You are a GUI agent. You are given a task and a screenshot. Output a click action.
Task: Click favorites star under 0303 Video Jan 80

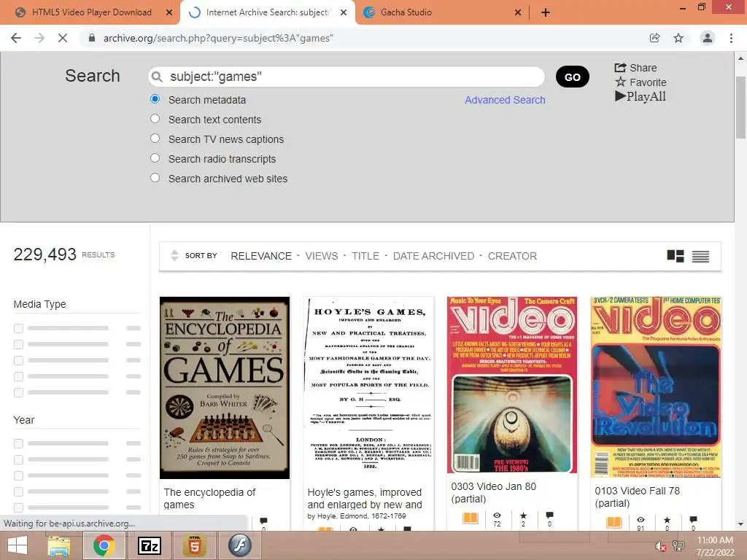pos(524,516)
